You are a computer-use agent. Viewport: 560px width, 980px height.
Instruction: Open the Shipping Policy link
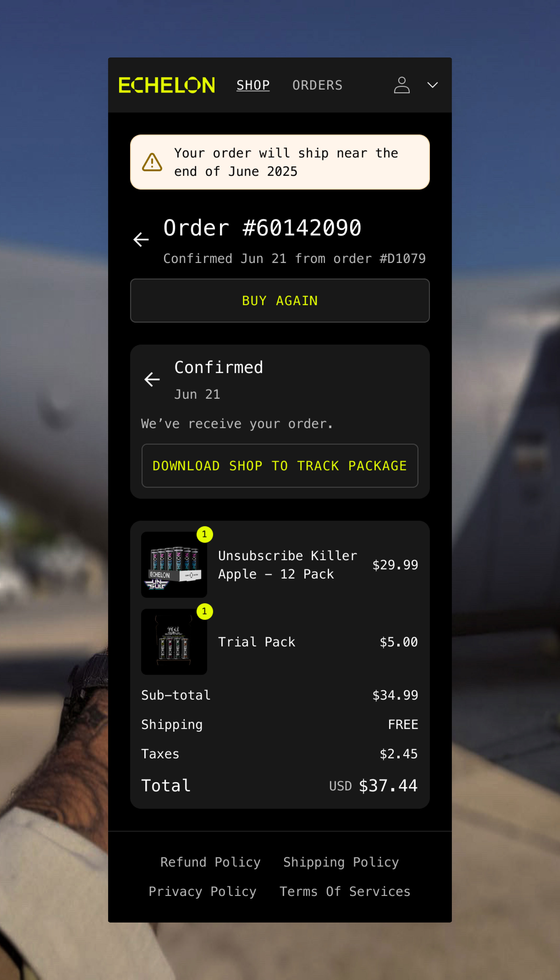[341, 862]
